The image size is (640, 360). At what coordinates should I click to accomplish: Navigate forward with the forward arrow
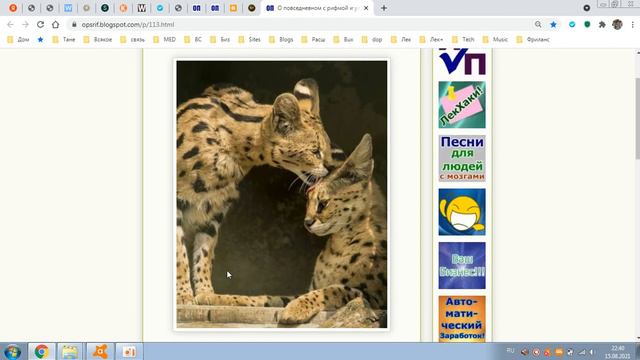point(25,24)
